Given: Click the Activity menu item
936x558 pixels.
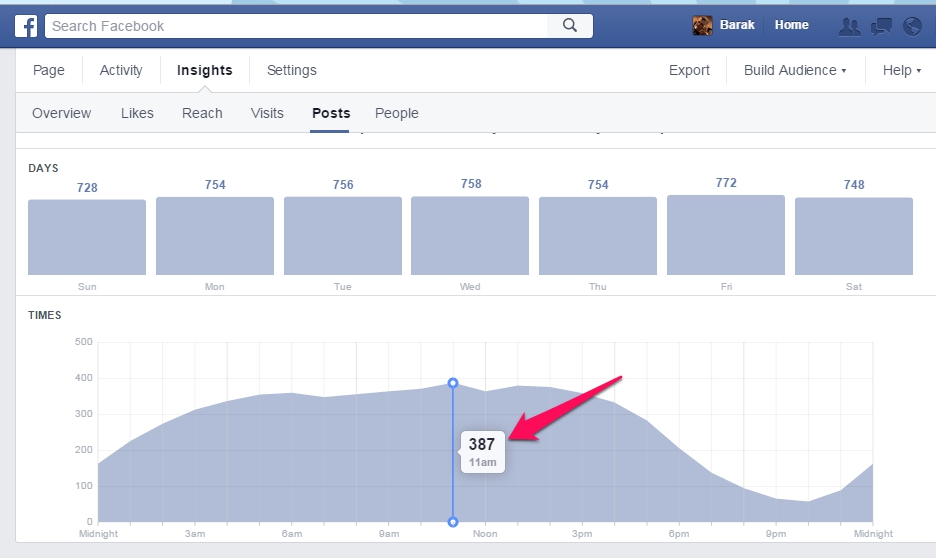Looking at the screenshot, I should pyautogui.click(x=121, y=70).
